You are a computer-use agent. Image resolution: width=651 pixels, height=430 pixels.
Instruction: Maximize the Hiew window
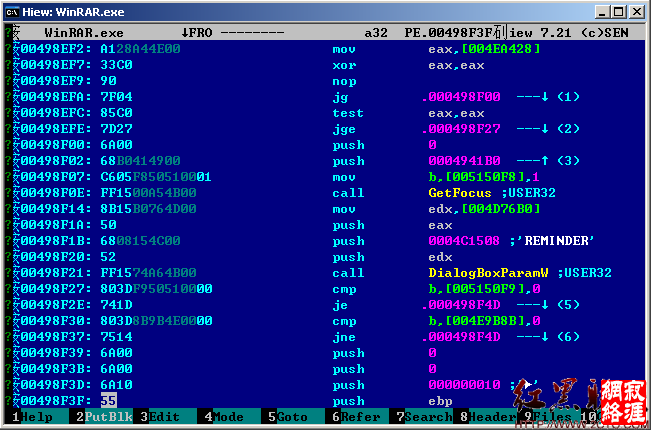pyautogui.click(x=619, y=12)
